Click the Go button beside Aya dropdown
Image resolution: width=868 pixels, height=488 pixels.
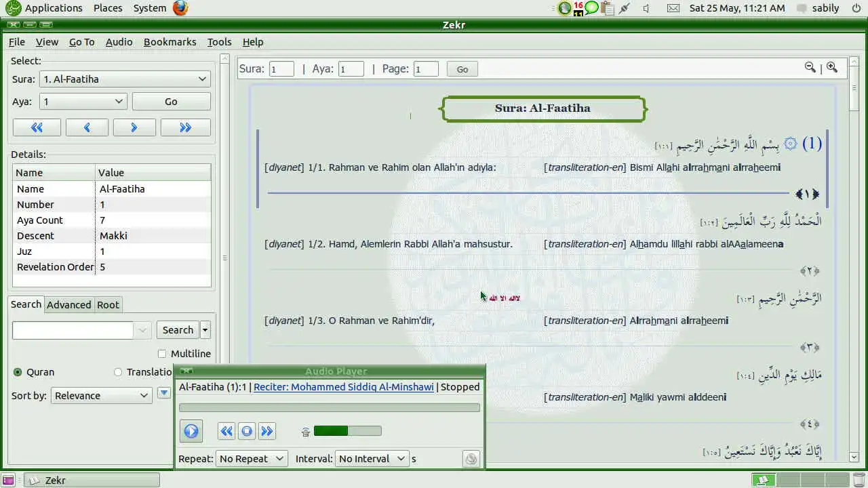click(x=171, y=102)
